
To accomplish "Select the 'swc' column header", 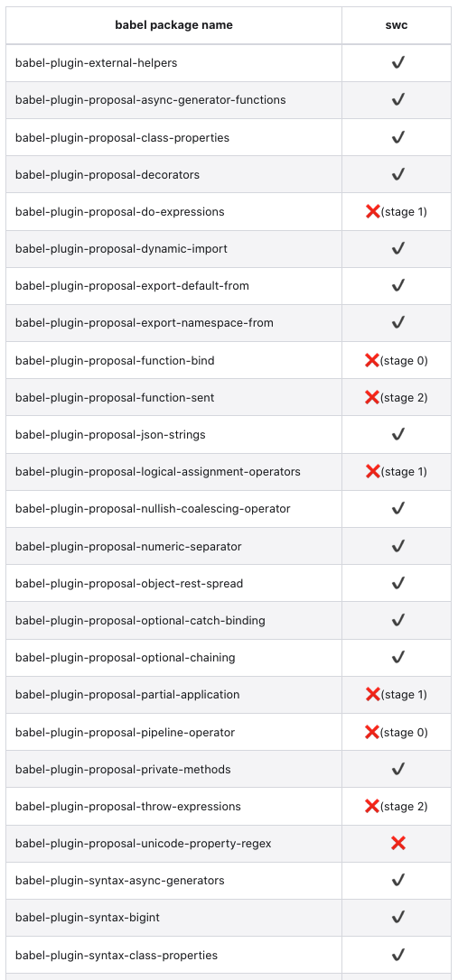I will (396, 25).
